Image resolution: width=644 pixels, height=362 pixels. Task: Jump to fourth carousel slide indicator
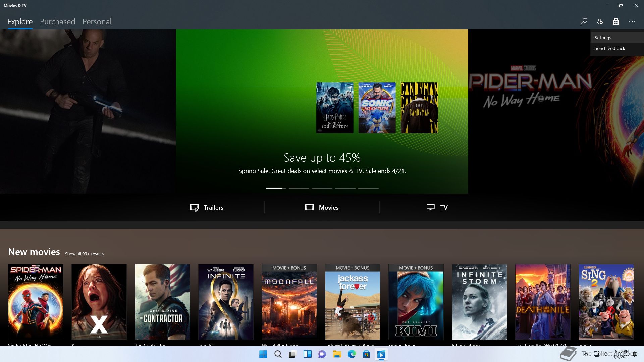coord(345,188)
